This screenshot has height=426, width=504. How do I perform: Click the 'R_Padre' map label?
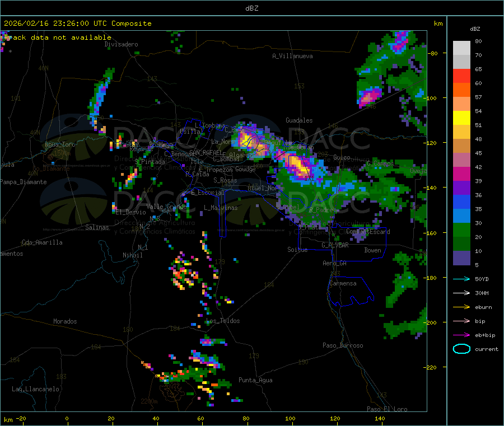coord(321,210)
